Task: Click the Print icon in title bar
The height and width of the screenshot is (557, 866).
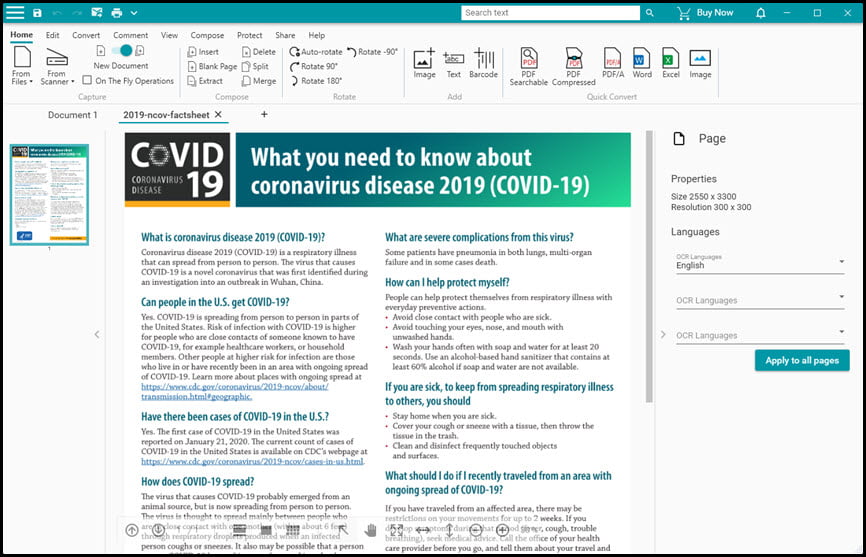Action: pos(117,13)
